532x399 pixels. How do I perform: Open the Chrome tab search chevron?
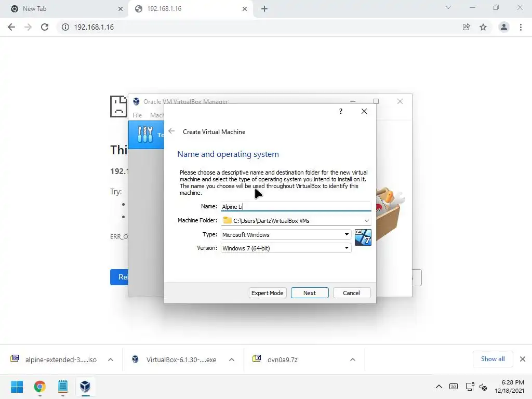click(448, 7)
